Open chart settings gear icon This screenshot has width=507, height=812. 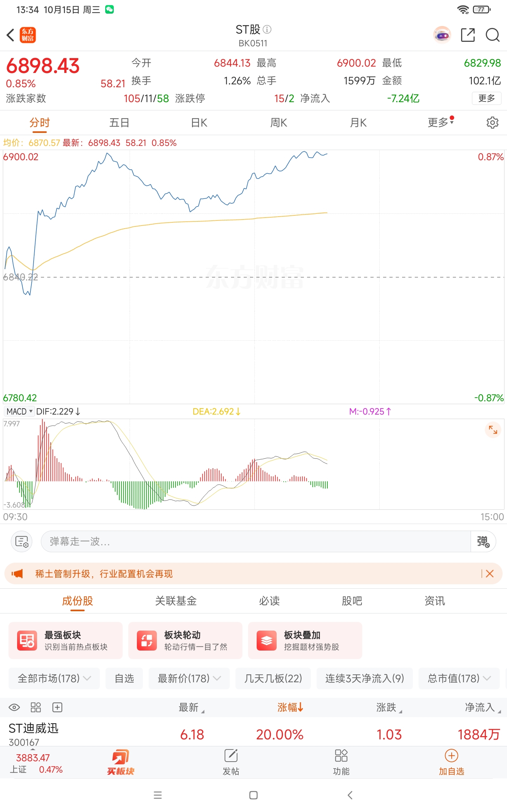[492, 123]
